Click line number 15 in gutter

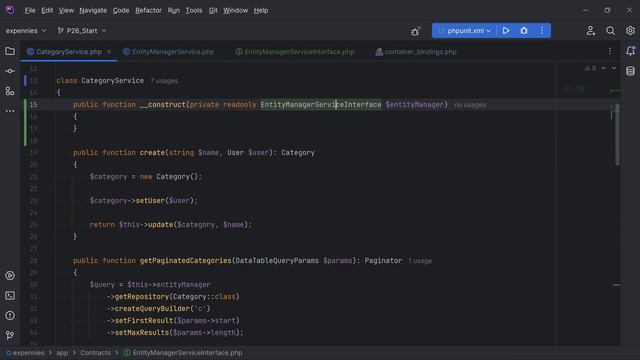pyautogui.click(x=33, y=105)
